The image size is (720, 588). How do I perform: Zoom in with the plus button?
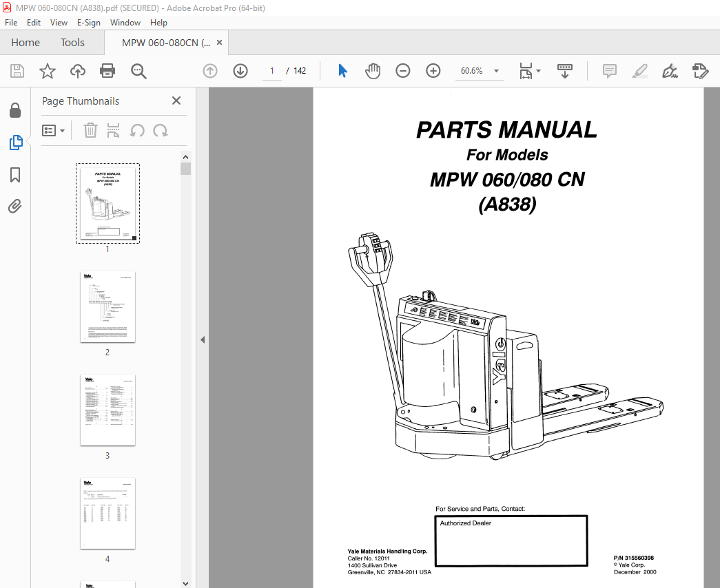pos(433,71)
